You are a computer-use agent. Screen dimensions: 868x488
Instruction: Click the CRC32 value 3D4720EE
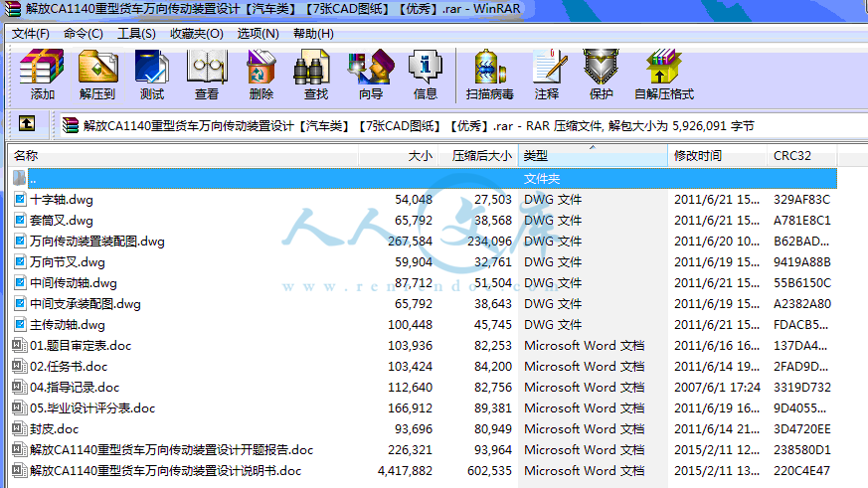click(x=801, y=428)
